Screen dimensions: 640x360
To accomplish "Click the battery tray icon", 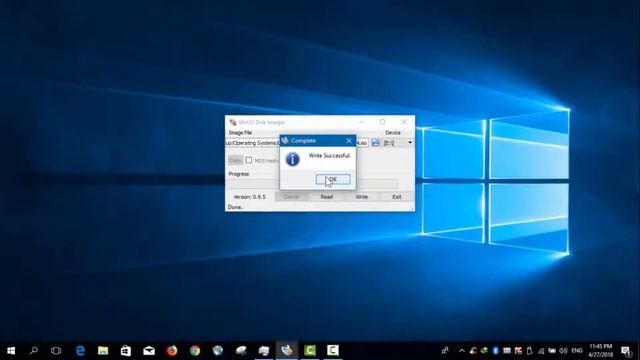I will tap(552, 351).
